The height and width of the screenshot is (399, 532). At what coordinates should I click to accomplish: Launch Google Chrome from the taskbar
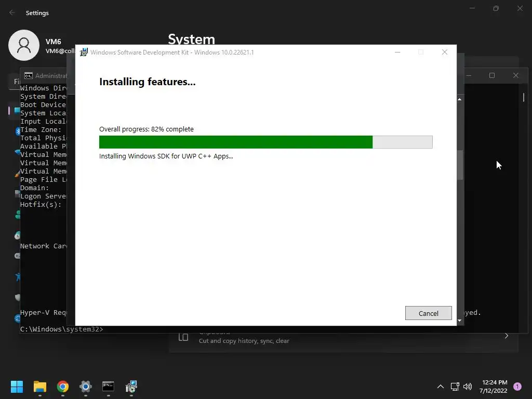click(63, 387)
